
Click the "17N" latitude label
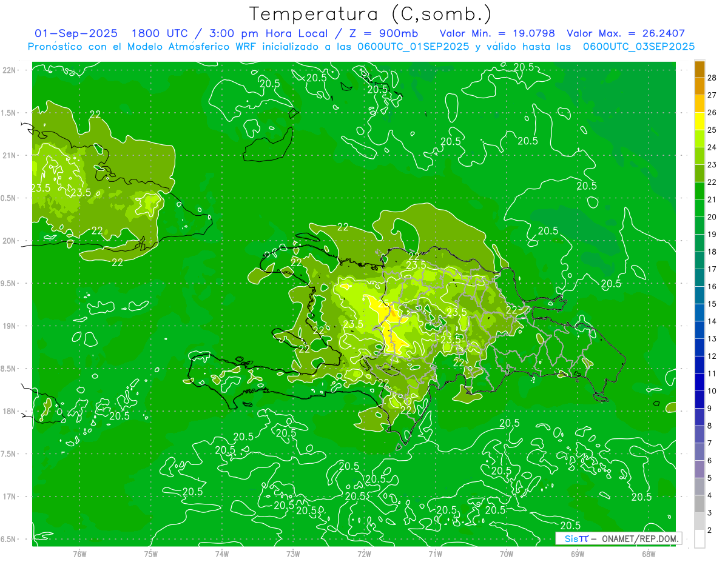[9, 497]
